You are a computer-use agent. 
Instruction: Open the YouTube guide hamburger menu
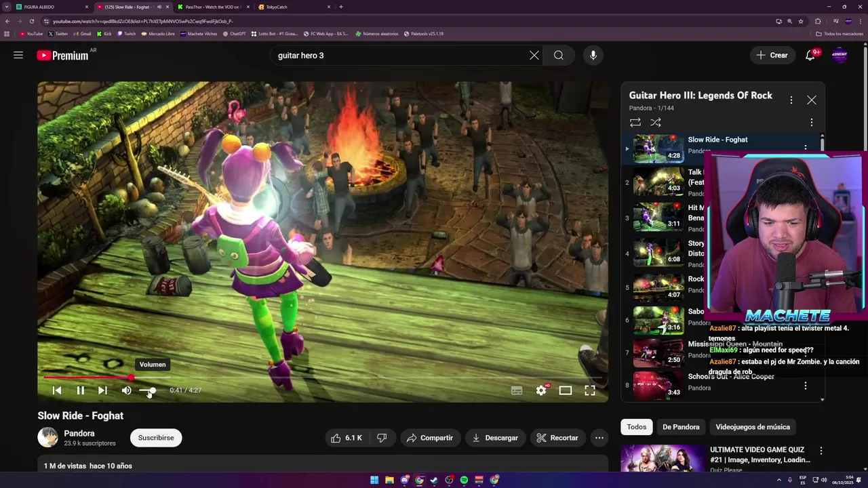(18, 55)
